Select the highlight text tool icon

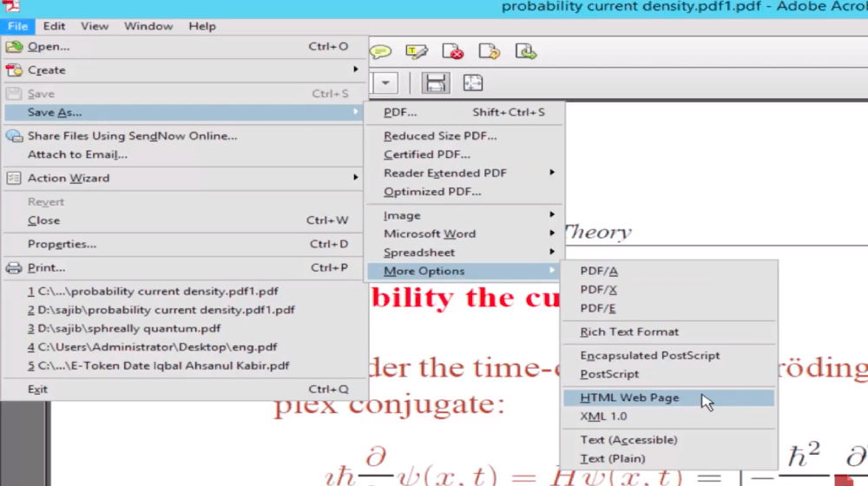tap(417, 52)
